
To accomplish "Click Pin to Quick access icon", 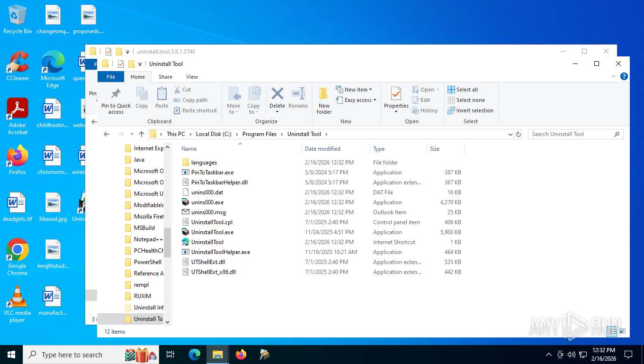I will tap(116, 100).
